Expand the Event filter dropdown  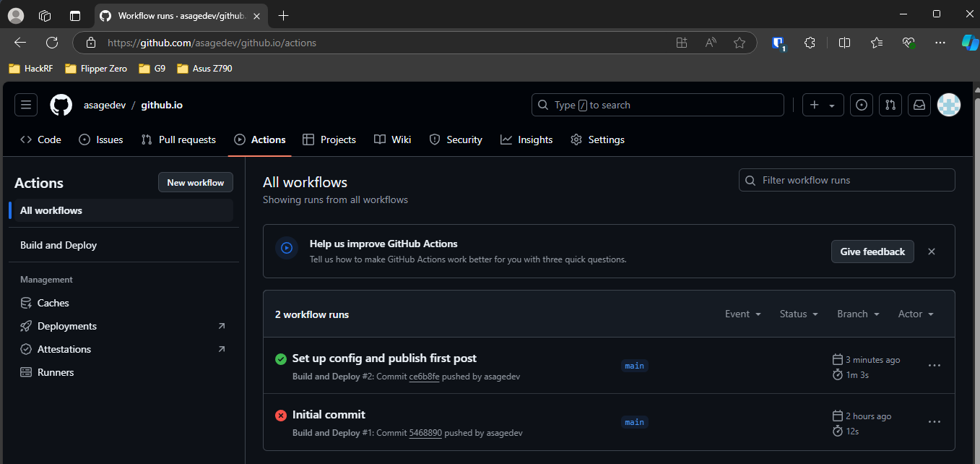(x=743, y=314)
